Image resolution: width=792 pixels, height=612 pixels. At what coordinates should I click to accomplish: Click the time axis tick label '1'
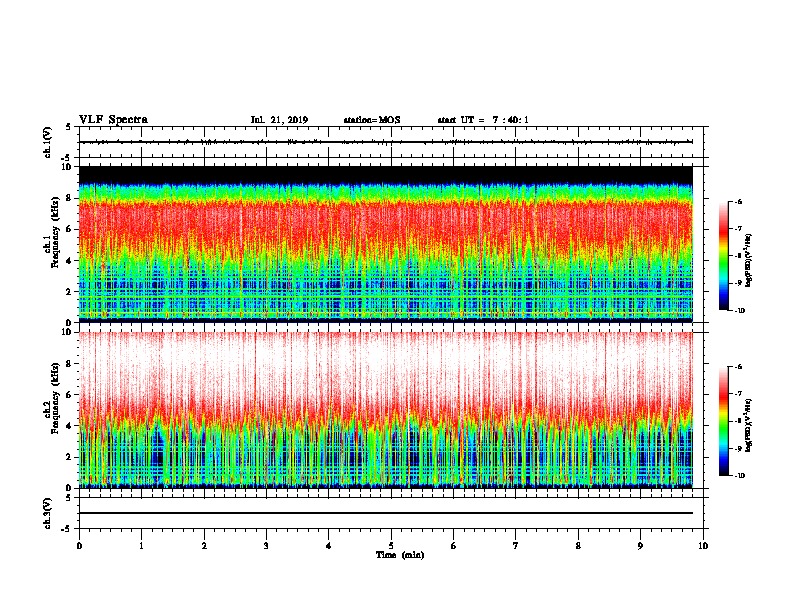pos(141,546)
